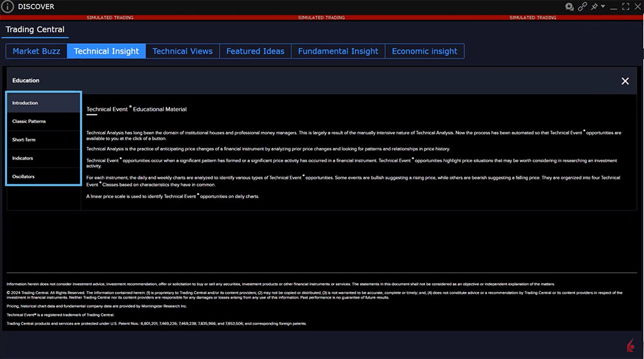
Task: Click the U.S. Patent Nos. notice line
Action: [x=156, y=324]
